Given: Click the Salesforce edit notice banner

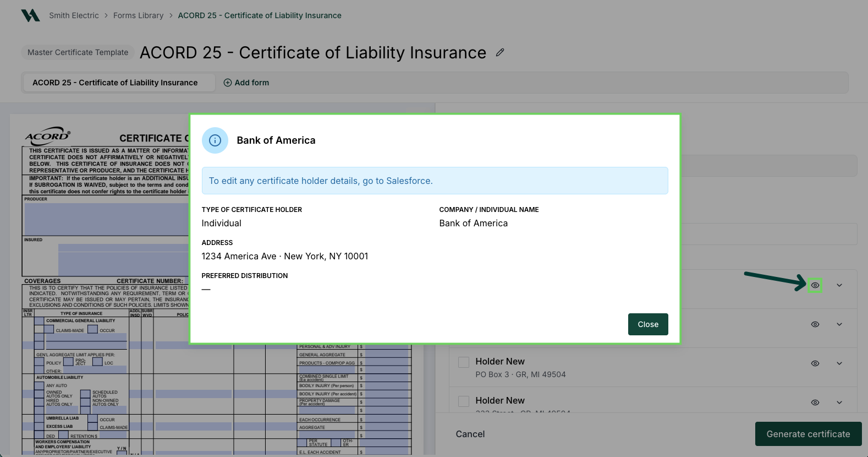Looking at the screenshot, I should tap(435, 181).
